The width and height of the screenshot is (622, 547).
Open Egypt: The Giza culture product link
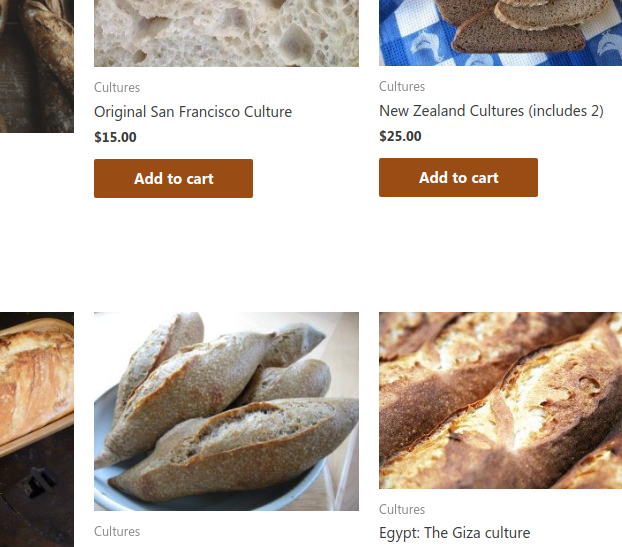point(454,533)
